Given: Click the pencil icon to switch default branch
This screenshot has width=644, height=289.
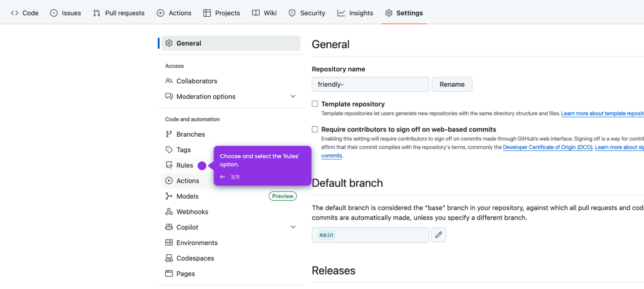Looking at the screenshot, I should point(439,235).
